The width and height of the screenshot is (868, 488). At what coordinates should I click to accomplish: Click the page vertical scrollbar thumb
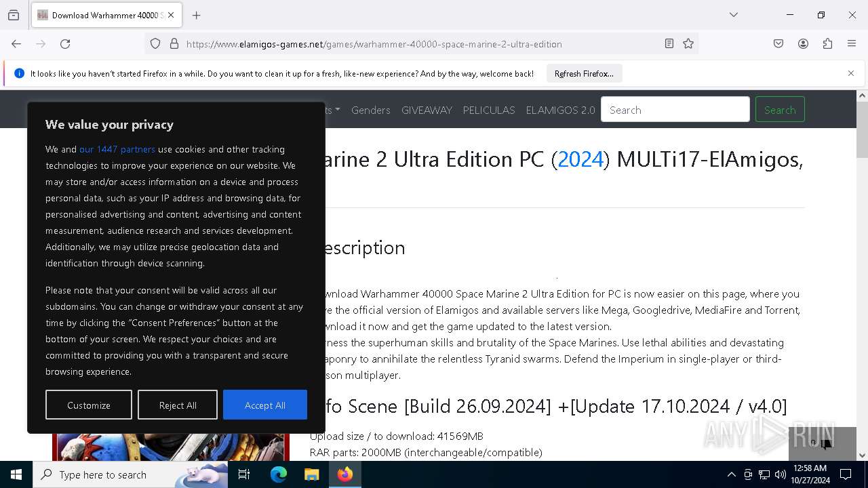click(x=862, y=130)
